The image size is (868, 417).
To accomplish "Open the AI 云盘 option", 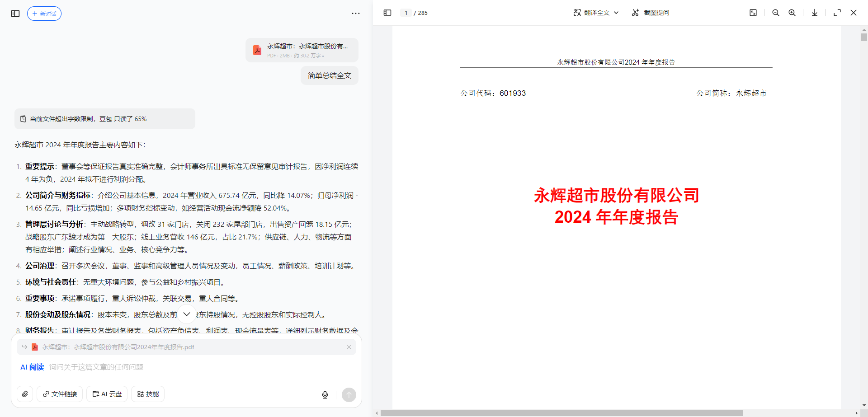I will 107,394.
